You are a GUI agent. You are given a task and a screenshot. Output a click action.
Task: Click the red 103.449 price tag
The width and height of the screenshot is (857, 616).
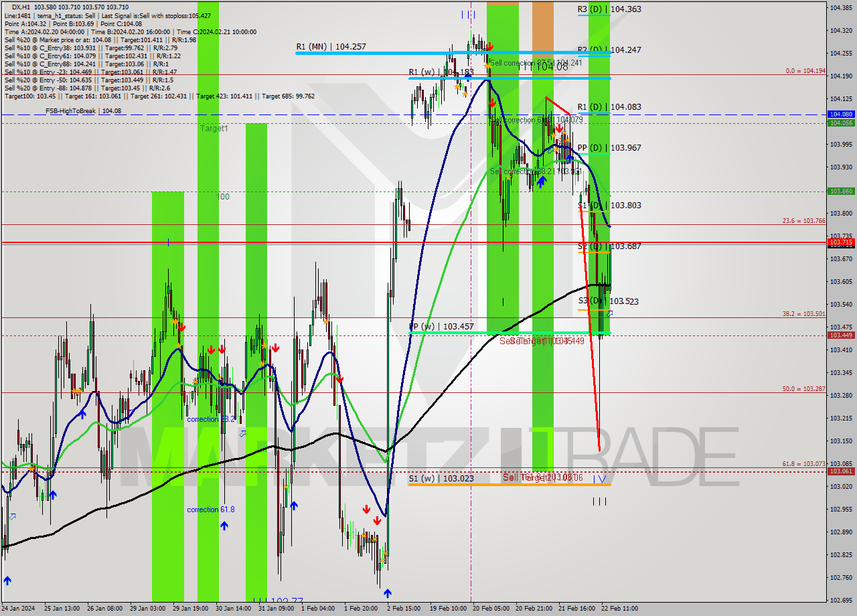click(x=841, y=335)
